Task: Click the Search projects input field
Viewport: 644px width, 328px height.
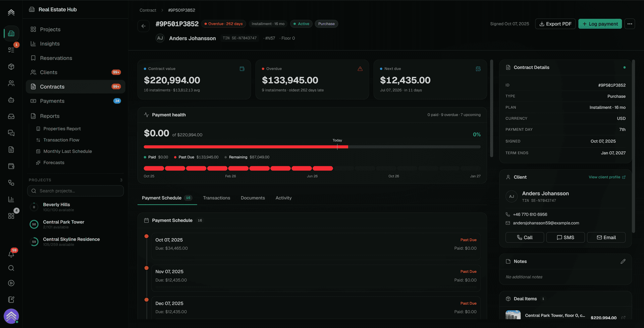Action: click(75, 191)
